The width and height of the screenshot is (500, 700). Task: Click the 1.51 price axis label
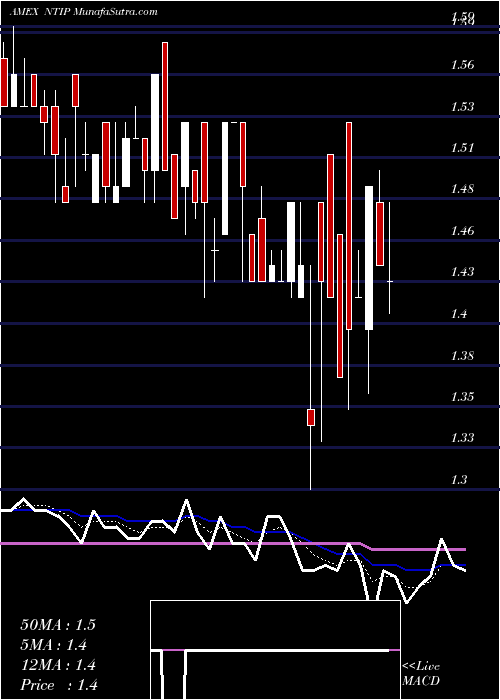pyautogui.click(x=462, y=148)
